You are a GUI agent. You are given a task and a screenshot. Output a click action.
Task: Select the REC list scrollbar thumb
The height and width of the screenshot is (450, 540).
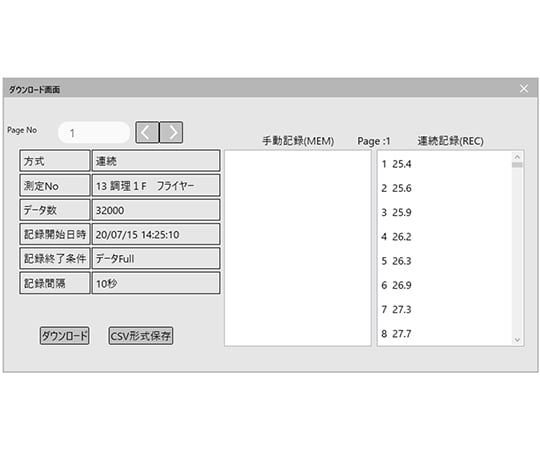[x=517, y=165]
